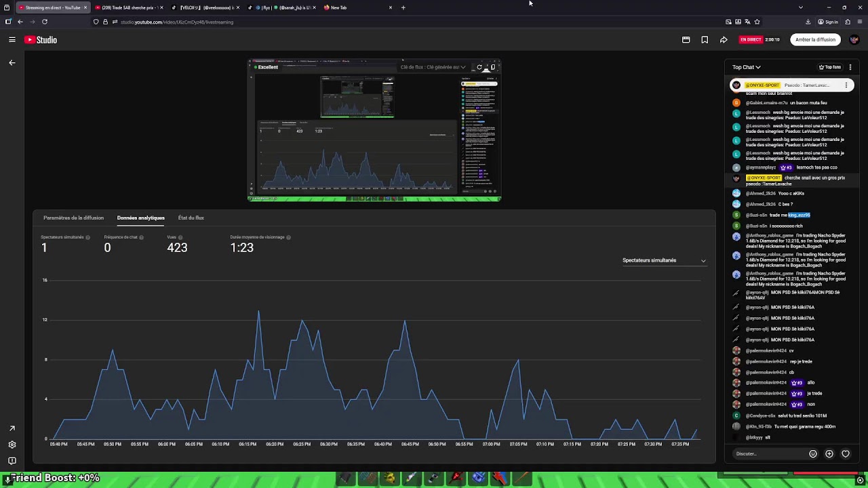Click the Vues count 423
The image size is (868, 488).
pyautogui.click(x=177, y=247)
